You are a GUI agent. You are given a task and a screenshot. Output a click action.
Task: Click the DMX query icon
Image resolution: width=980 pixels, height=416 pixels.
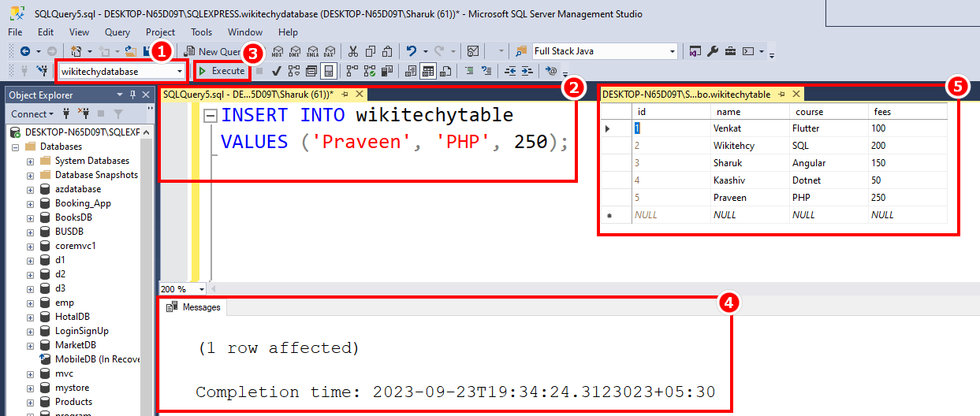(x=294, y=51)
